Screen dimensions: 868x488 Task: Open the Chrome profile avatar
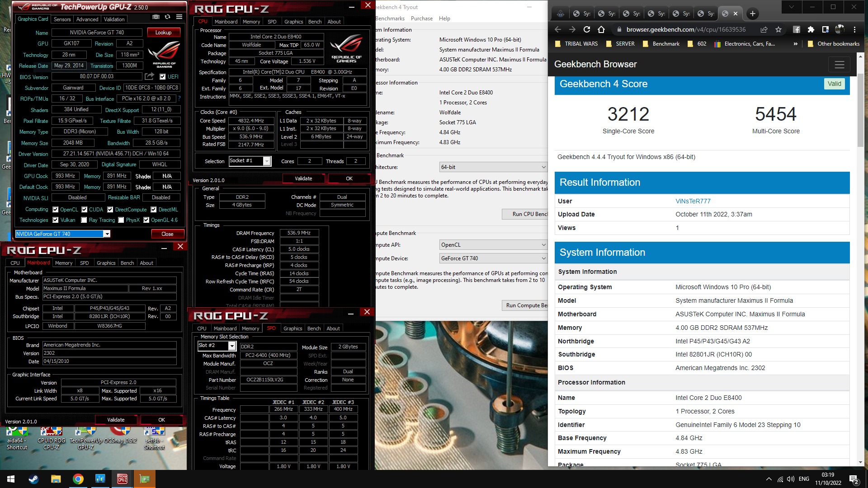coord(840,29)
